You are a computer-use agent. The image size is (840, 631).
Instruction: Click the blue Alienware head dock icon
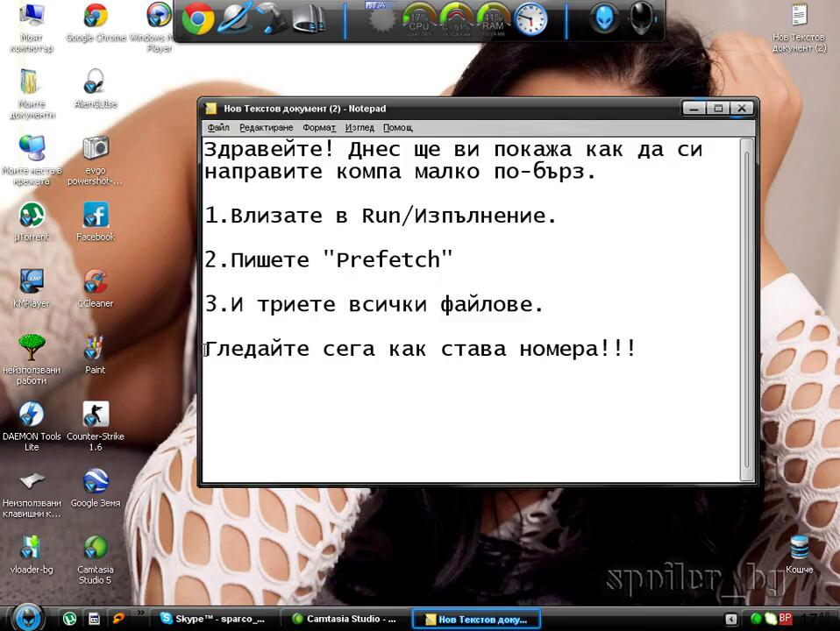coord(602,18)
